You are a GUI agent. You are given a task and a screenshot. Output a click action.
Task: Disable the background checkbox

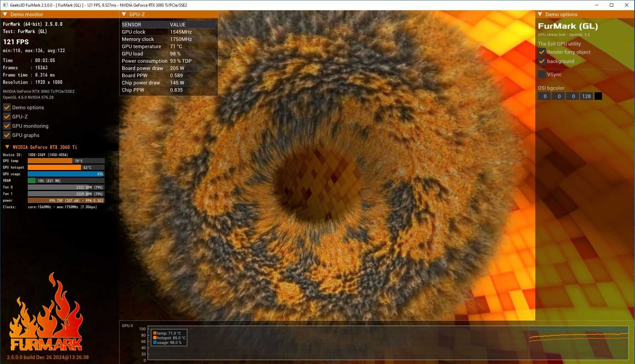pyautogui.click(x=542, y=61)
